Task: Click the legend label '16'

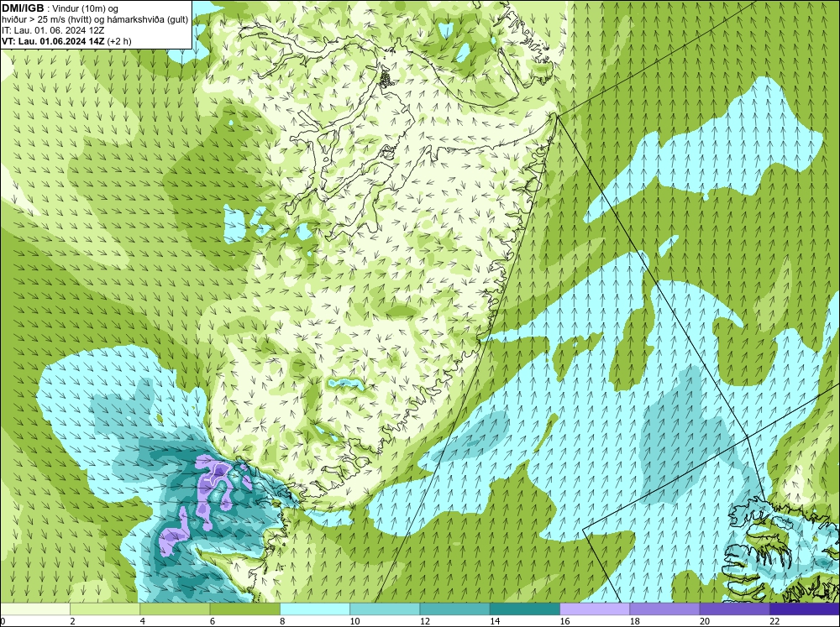Action: pos(564,621)
